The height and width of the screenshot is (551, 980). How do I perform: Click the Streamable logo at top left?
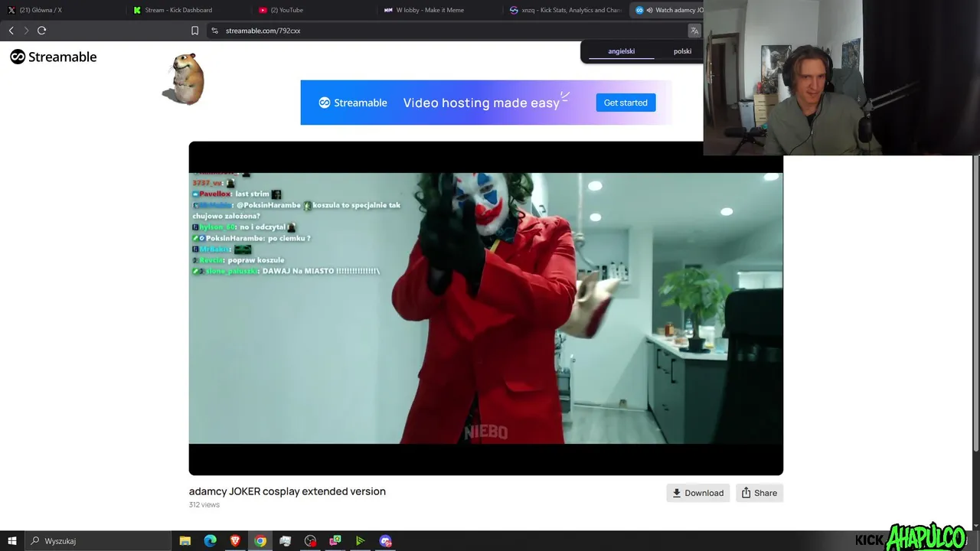pos(54,57)
